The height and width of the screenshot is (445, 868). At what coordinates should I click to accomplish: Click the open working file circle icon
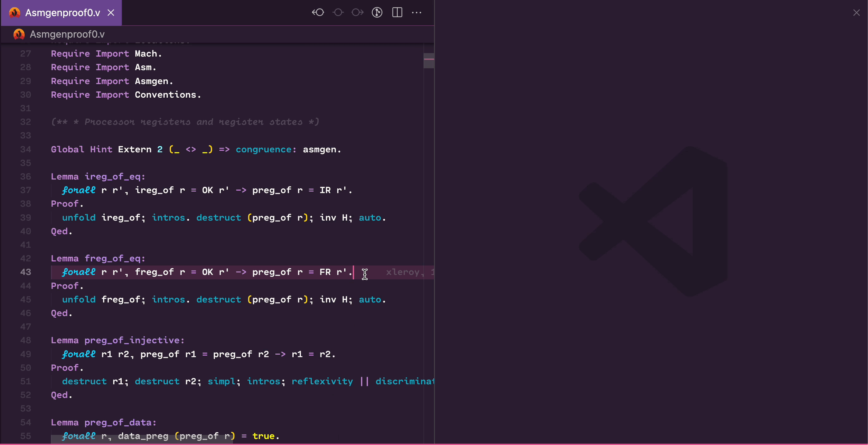338,12
